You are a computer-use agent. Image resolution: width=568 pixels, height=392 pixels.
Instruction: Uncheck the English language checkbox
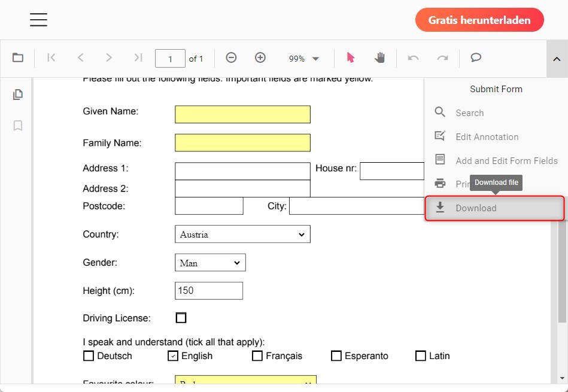point(172,355)
